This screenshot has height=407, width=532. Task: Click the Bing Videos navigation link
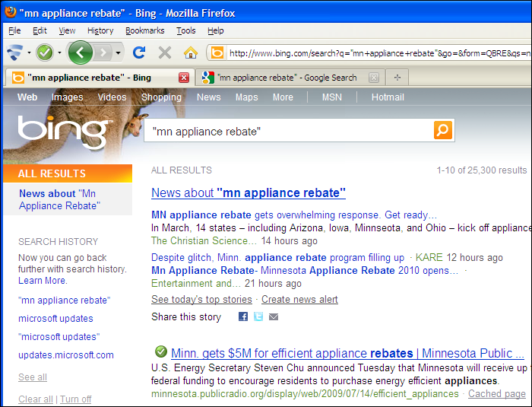pyautogui.click(x=112, y=97)
